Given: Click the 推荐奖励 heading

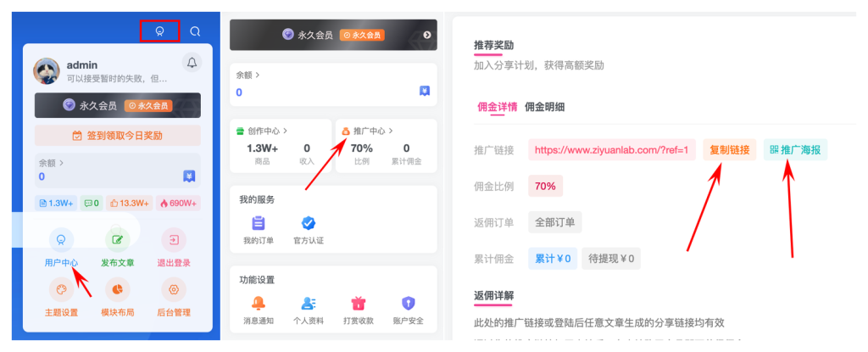Looking at the screenshot, I should [x=494, y=46].
